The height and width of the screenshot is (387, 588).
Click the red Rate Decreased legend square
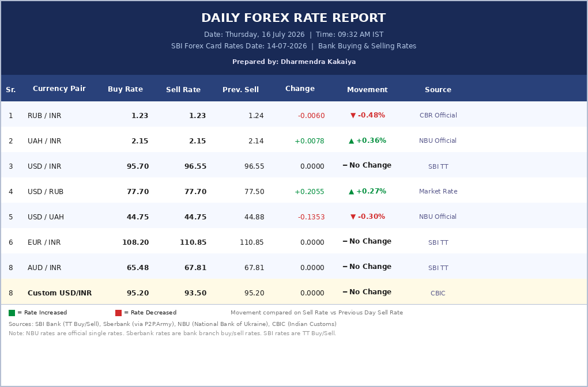(119, 313)
